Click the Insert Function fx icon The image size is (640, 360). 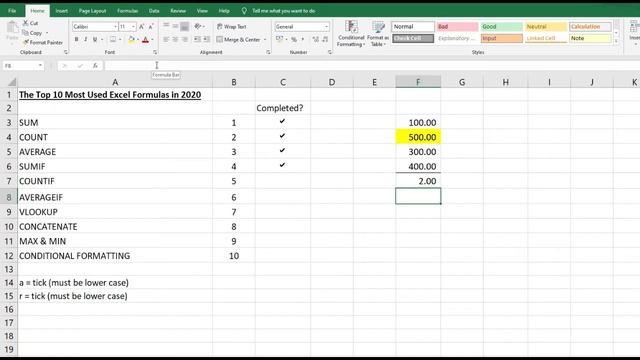point(95,66)
